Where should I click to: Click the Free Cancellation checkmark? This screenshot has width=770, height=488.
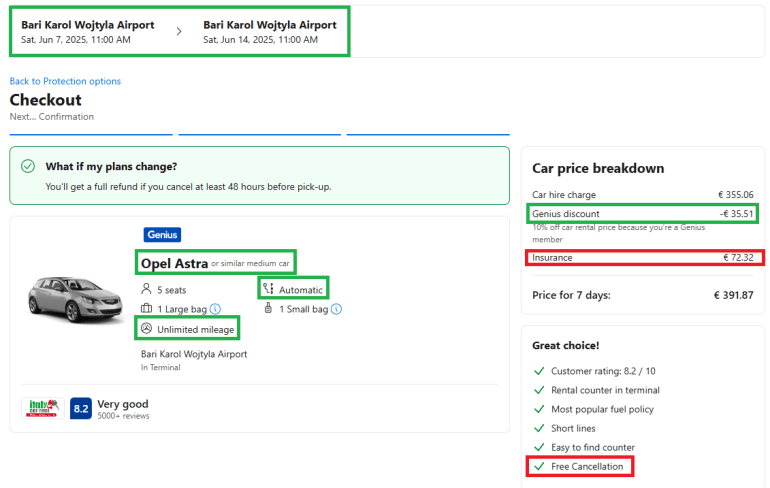538,466
